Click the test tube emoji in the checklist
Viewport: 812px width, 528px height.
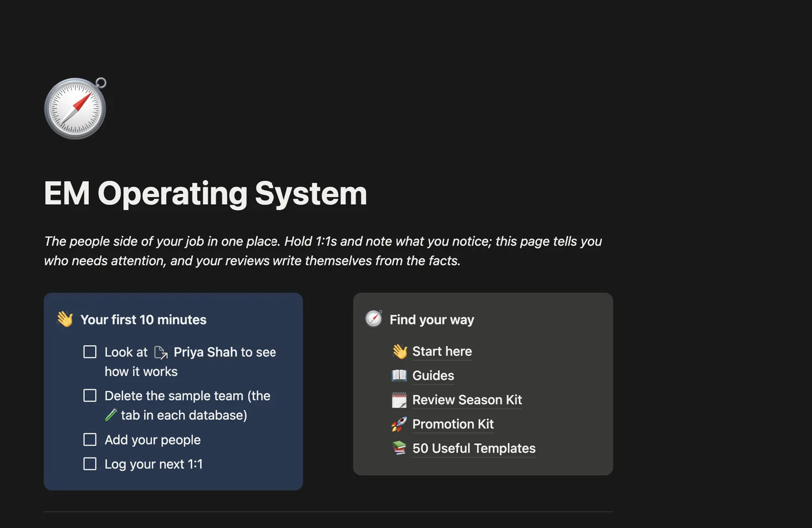coord(111,415)
